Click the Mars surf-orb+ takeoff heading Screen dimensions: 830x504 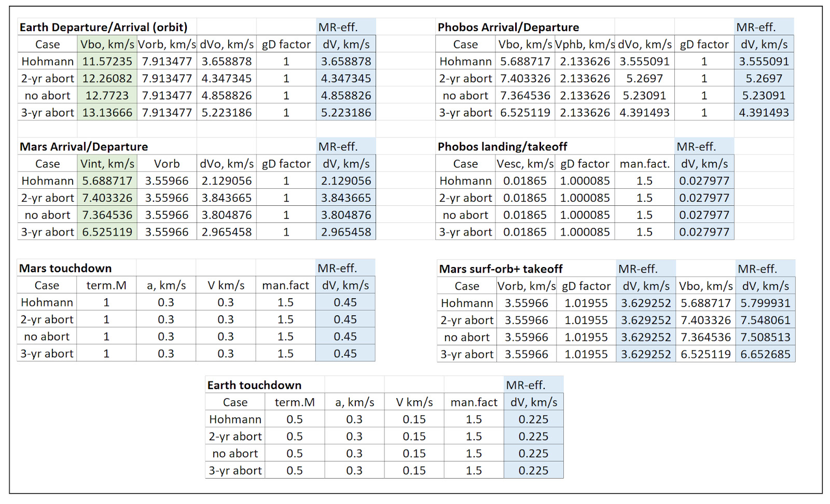point(501,269)
